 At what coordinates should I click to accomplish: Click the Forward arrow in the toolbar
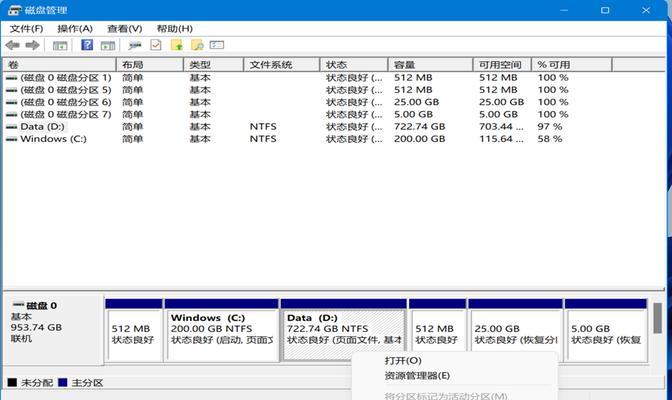click(30, 45)
